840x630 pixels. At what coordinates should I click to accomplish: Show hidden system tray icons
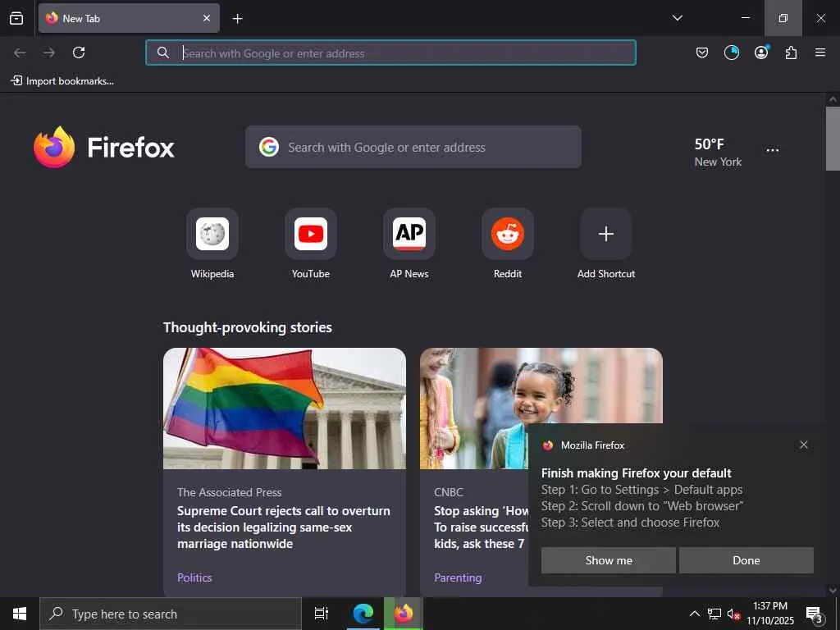coord(694,614)
